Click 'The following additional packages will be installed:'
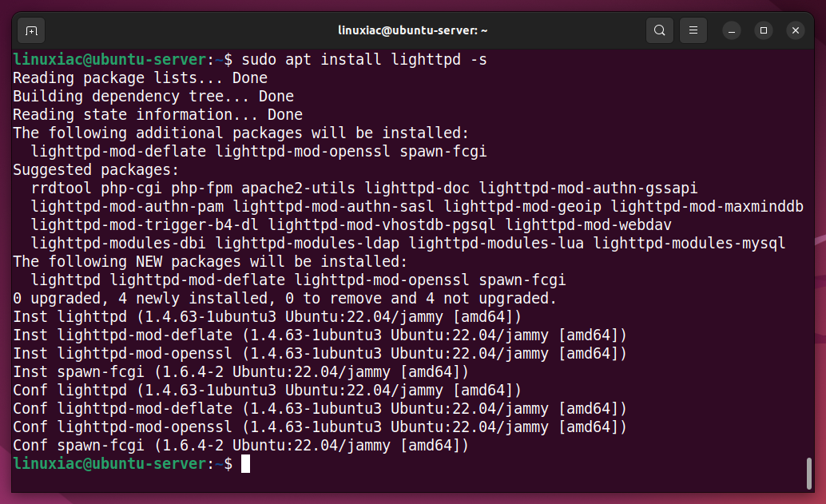 [x=240, y=133]
